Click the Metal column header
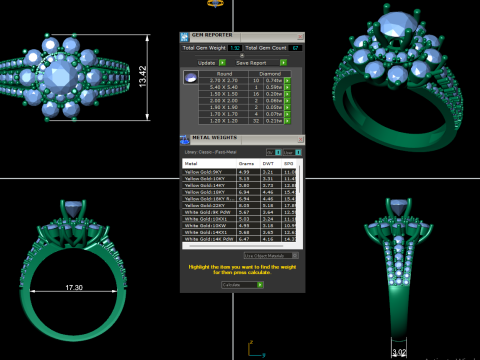This screenshot has width=480, height=360. click(x=209, y=163)
